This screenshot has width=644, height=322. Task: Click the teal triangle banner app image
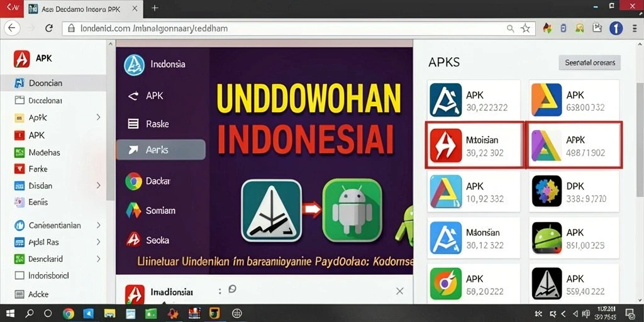(x=271, y=210)
